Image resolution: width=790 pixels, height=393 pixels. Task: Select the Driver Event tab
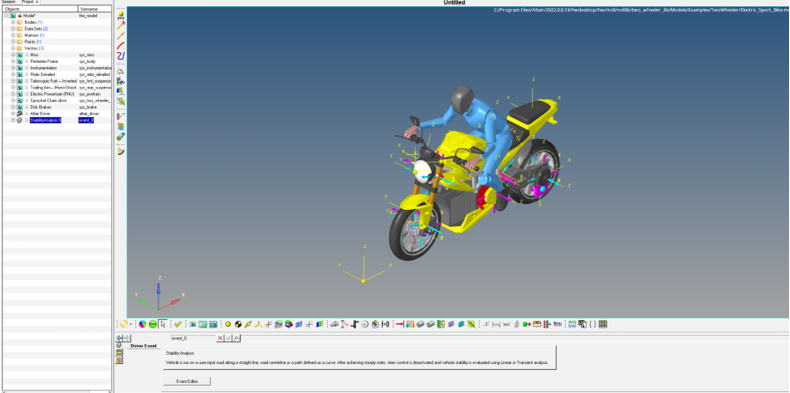click(x=143, y=346)
